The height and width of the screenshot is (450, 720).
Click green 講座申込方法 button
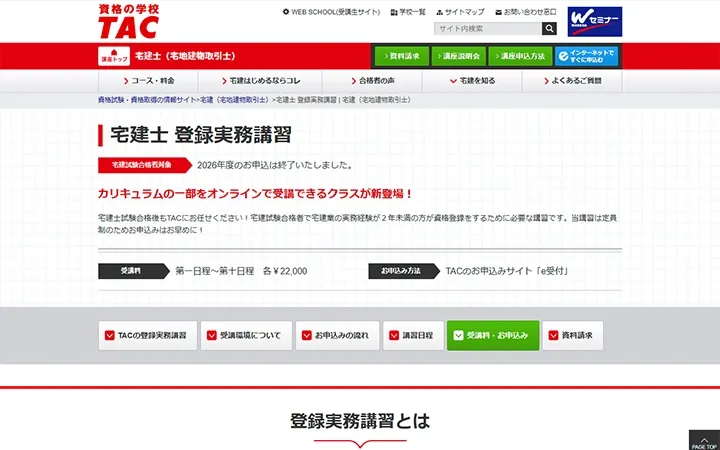[520, 56]
